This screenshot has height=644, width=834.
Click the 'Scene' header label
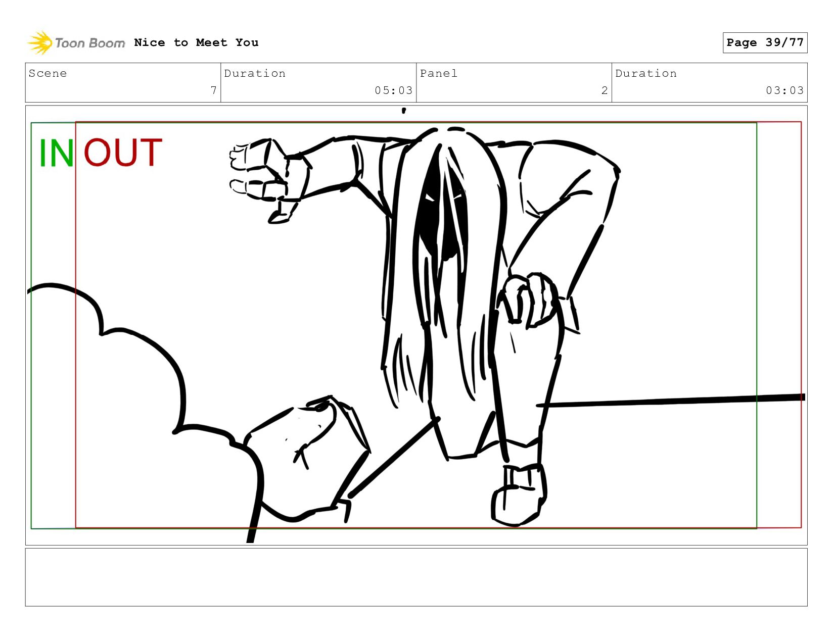48,73
